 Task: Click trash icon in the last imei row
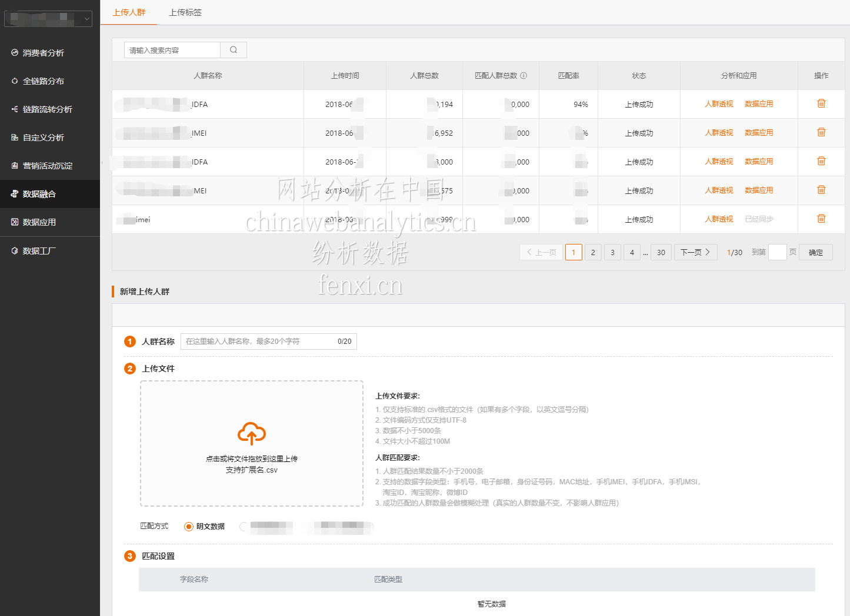pos(821,219)
